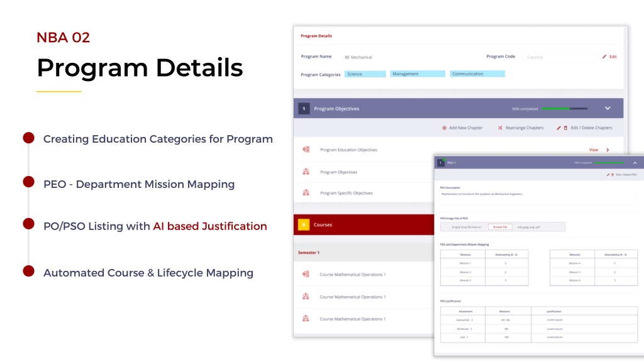Select the Science category tag
Viewport: 644px width, 362px height.
pyautogui.click(x=365, y=74)
